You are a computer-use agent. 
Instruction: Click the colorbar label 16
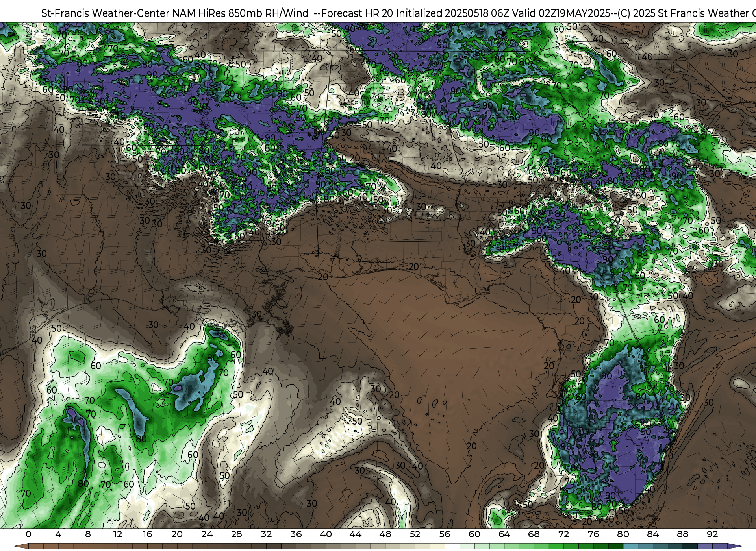click(147, 534)
